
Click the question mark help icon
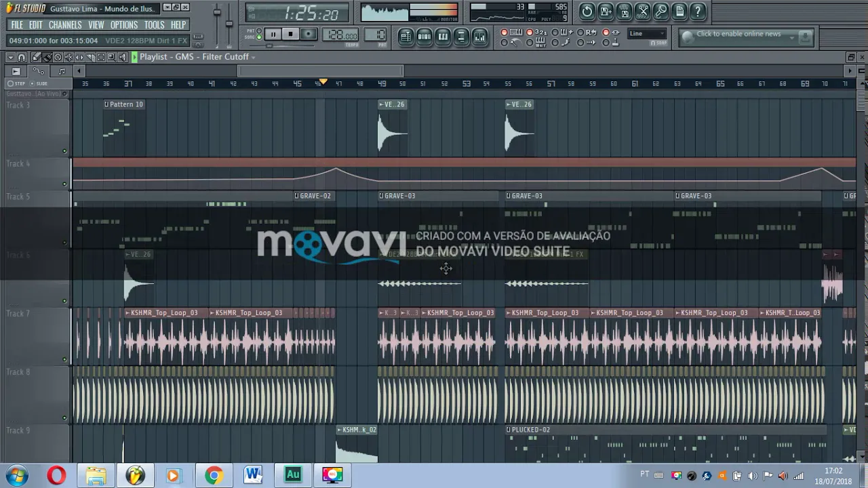click(x=698, y=12)
